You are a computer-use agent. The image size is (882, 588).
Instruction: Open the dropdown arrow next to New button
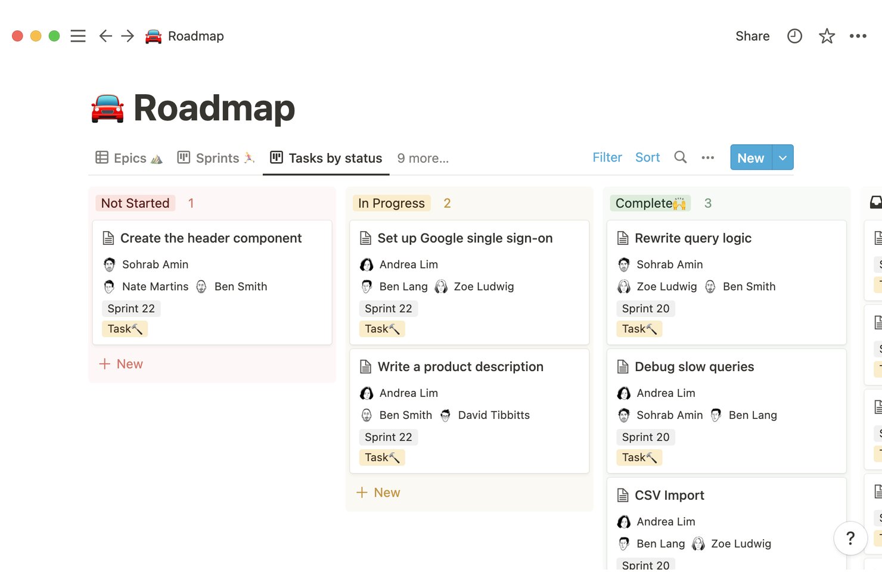[x=782, y=158]
